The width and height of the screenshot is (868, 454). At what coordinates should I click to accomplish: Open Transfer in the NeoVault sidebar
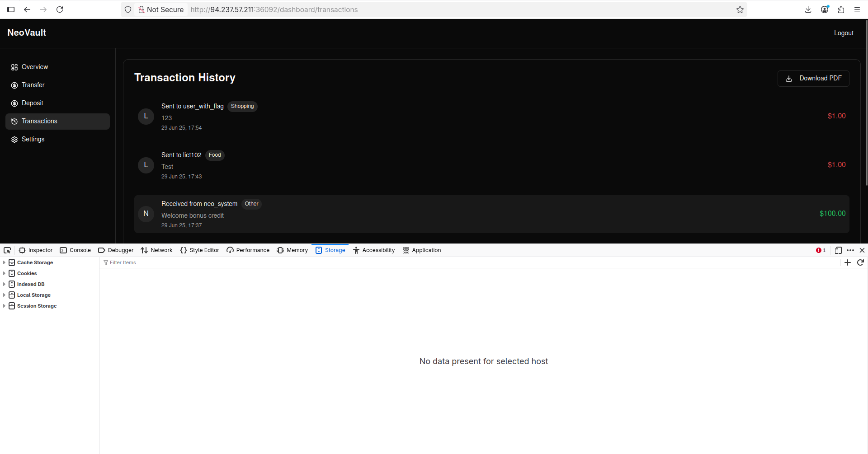pyautogui.click(x=57, y=85)
